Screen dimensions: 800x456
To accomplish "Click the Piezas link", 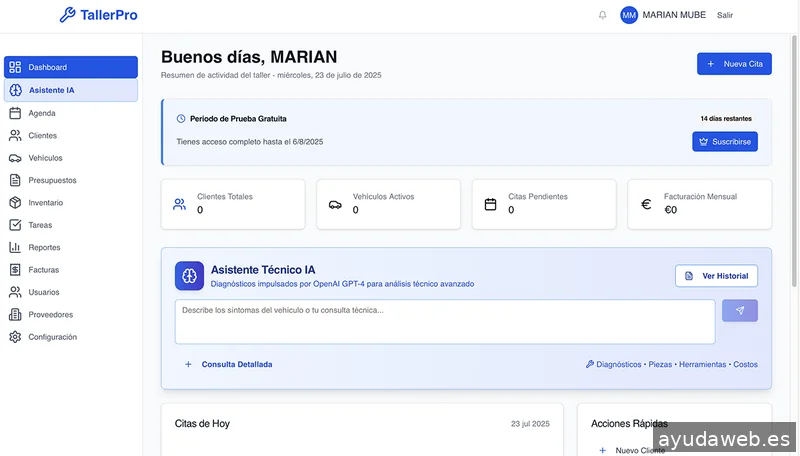I will click(660, 364).
